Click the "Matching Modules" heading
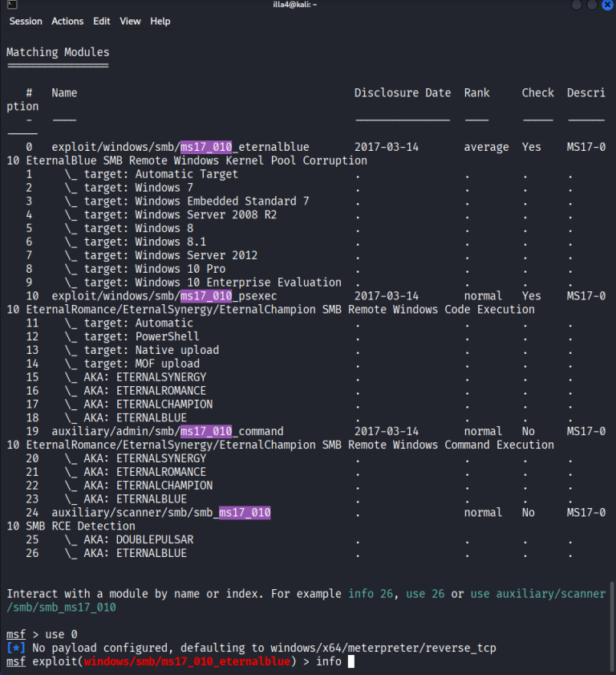616x675 pixels. pyautogui.click(x=58, y=53)
